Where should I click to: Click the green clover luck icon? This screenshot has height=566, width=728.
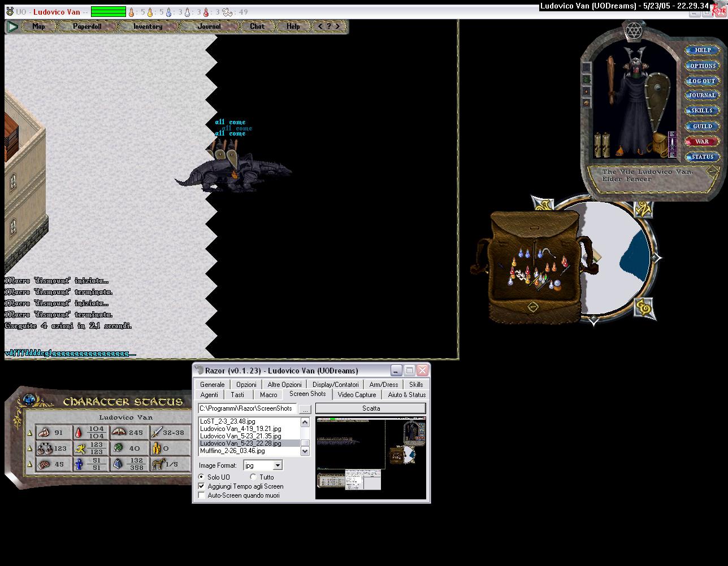click(118, 449)
